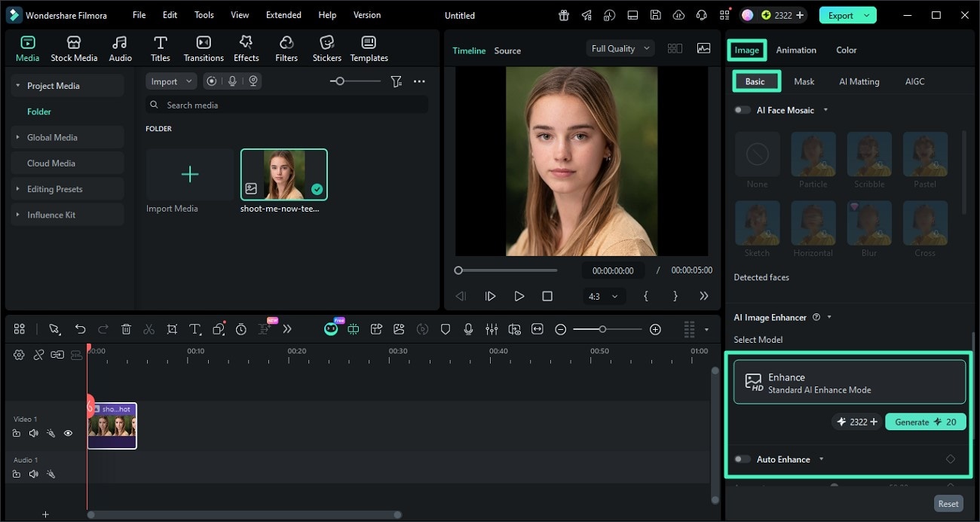This screenshot has height=522, width=980.
Task: Hide the Video 1 track with the eye icon
Action: coord(69,433)
